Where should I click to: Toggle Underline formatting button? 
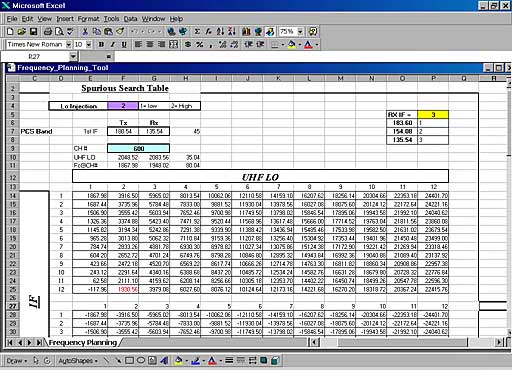124,44
